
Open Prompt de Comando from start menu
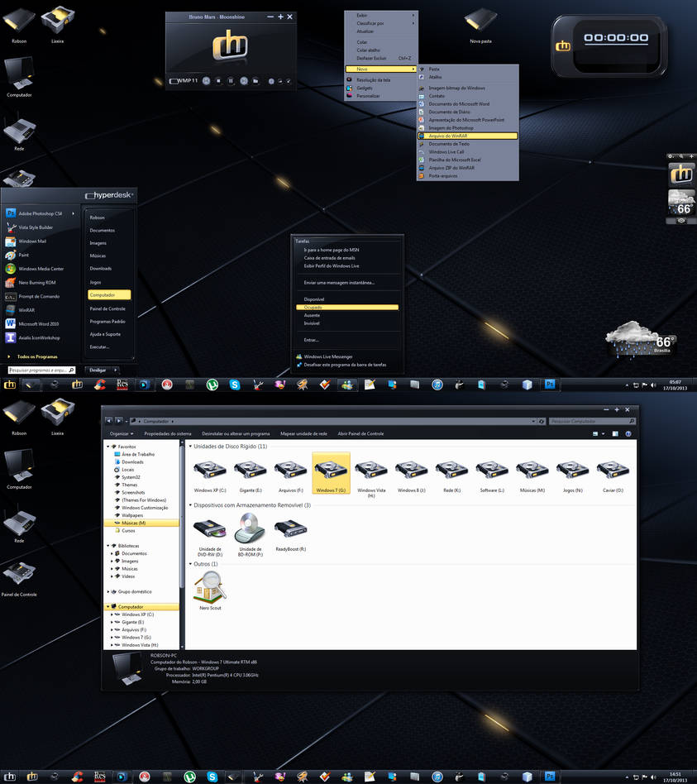(40, 297)
